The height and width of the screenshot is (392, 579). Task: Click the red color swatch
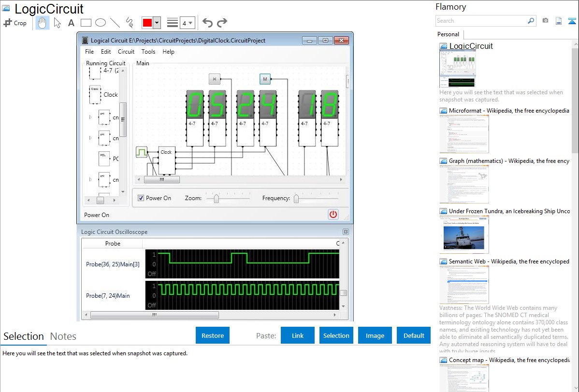pyautogui.click(x=148, y=23)
